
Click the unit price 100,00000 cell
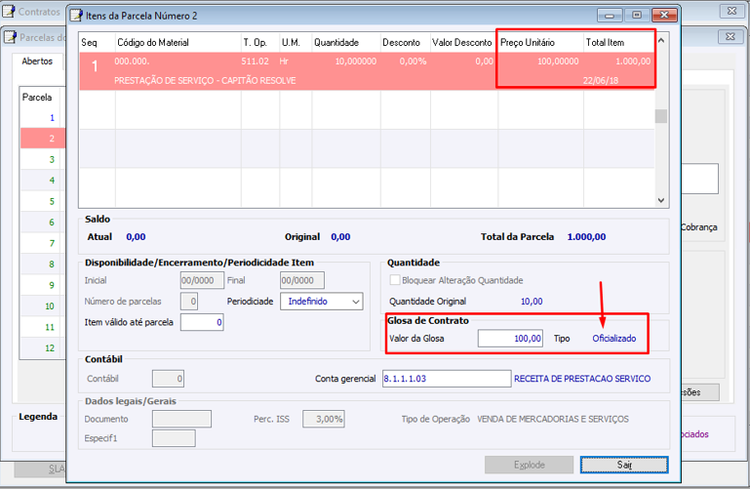point(558,61)
